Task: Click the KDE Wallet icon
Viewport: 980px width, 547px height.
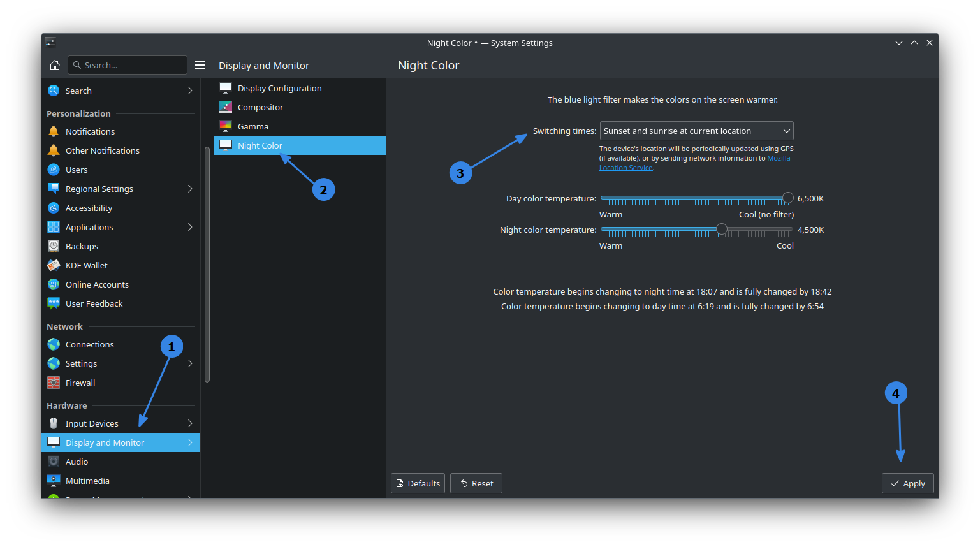Action: coord(54,265)
